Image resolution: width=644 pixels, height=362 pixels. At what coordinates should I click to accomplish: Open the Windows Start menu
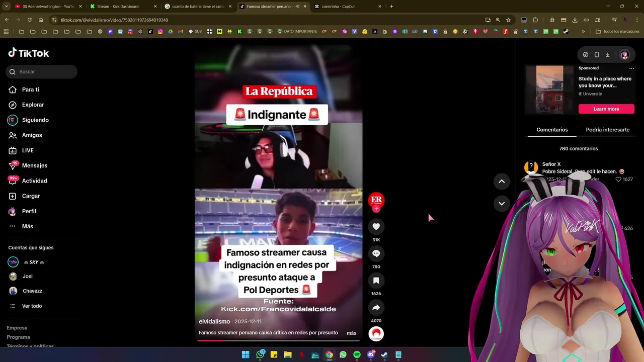pos(246,354)
